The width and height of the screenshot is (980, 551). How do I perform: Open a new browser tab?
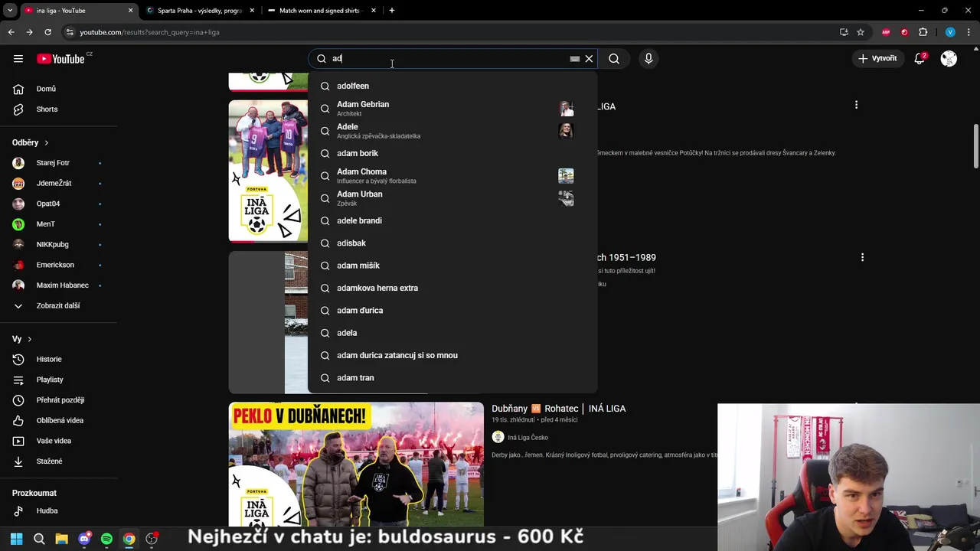click(x=392, y=11)
